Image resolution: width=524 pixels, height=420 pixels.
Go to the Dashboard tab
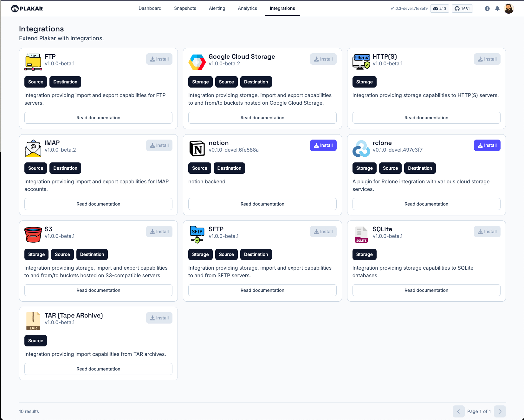(150, 8)
